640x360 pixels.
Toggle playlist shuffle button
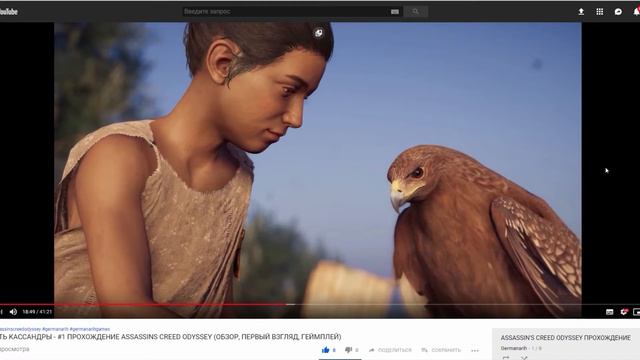[524, 358]
